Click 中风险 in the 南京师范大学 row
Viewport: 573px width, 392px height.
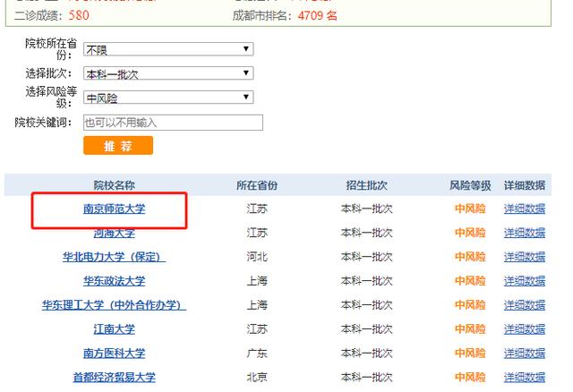pyautogui.click(x=470, y=209)
